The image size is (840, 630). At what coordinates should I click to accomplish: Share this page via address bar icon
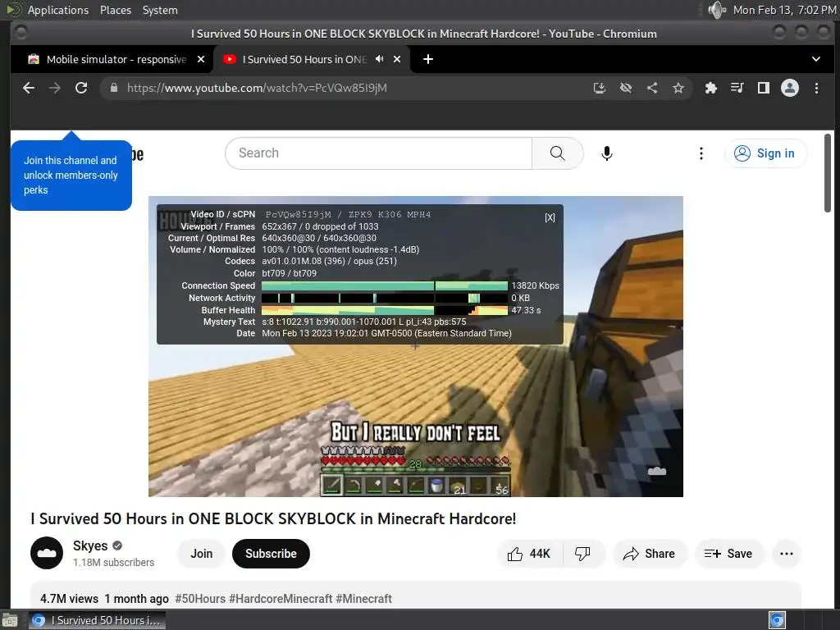point(652,88)
